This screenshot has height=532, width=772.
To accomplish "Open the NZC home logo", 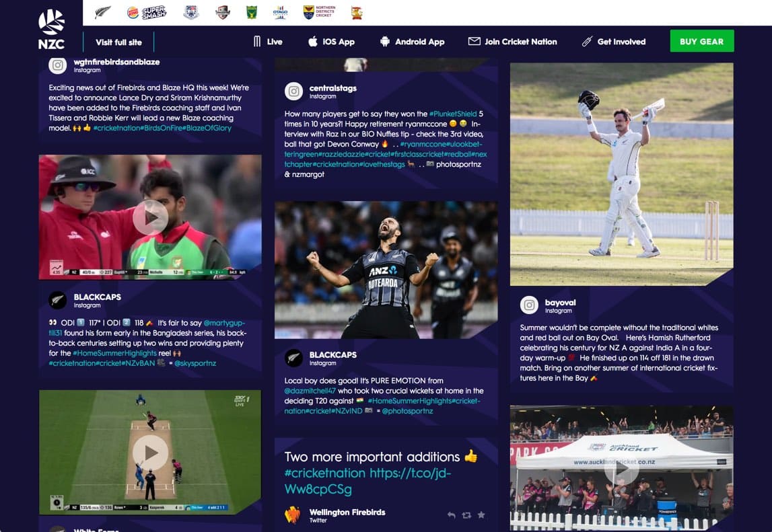I will (51, 29).
